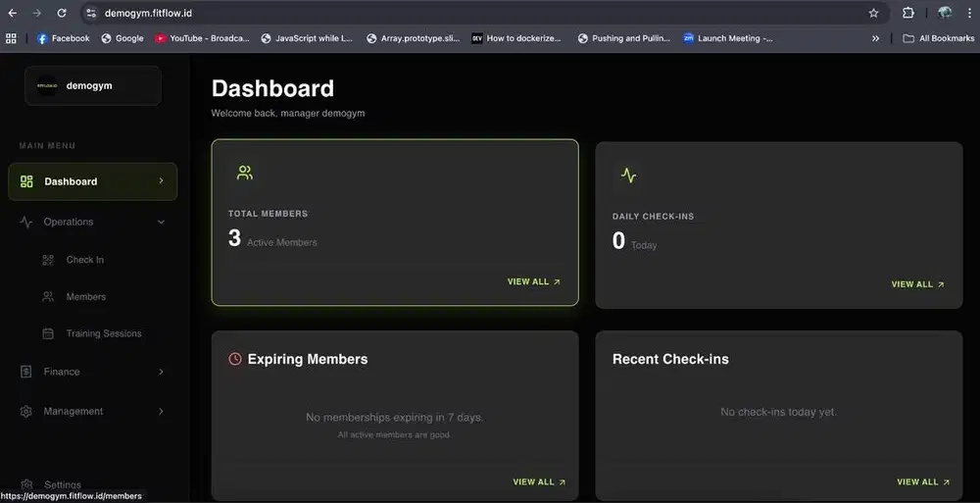Click the Management gear icon

(x=26, y=411)
